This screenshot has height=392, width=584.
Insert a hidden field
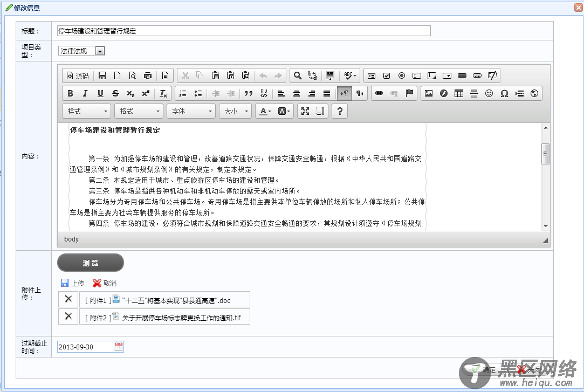click(x=492, y=75)
